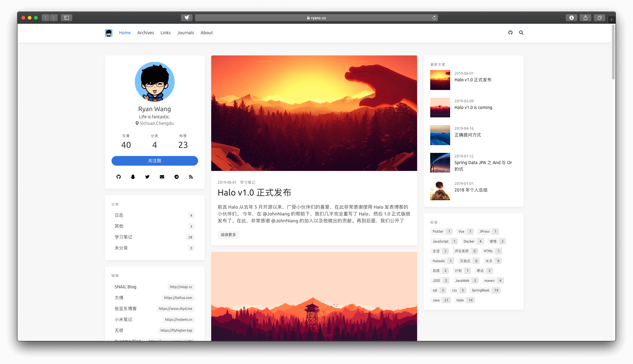Open the search icon in header

[x=521, y=33]
